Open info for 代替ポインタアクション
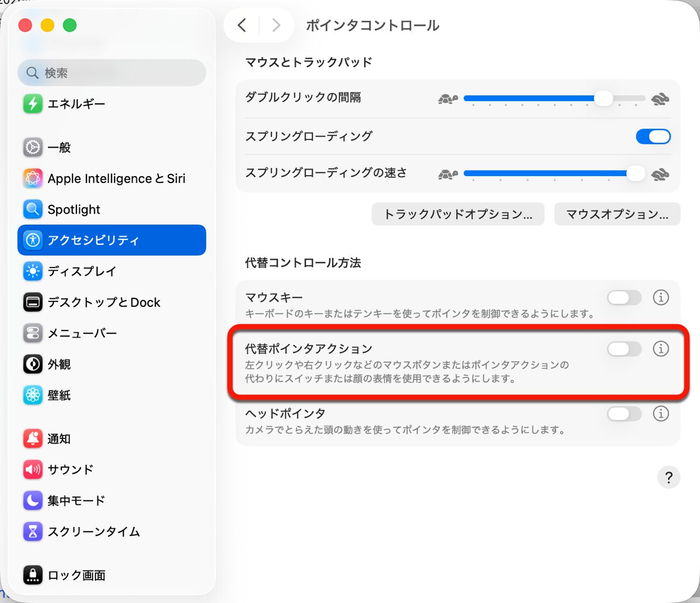Image resolution: width=700 pixels, height=603 pixels. point(661,349)
